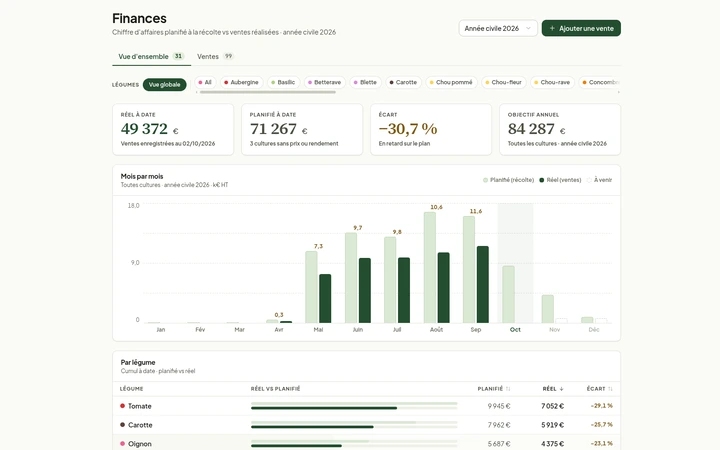Click the right scroll arrow of the chip list
The height and width of the screenshot is (450, 720).
(619, 92)
